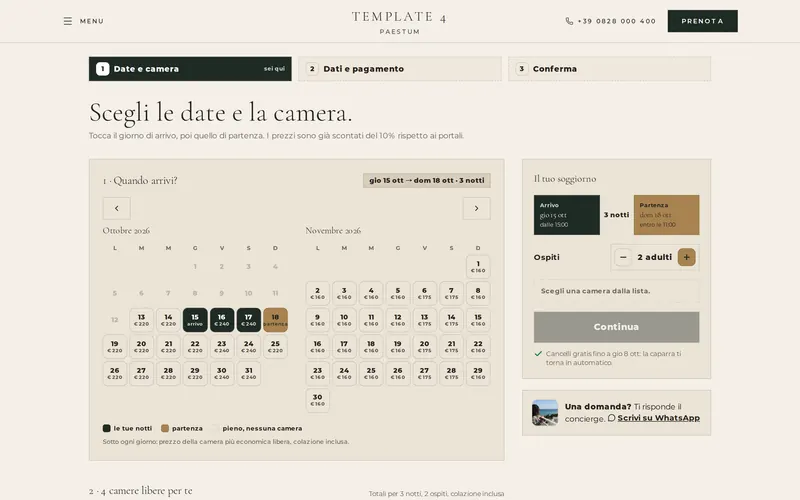Image resolution: width=800 pixels, height=500 pixels.
Task: Click the Continua button
Action: pyautogui.click(x=616, y=327)
